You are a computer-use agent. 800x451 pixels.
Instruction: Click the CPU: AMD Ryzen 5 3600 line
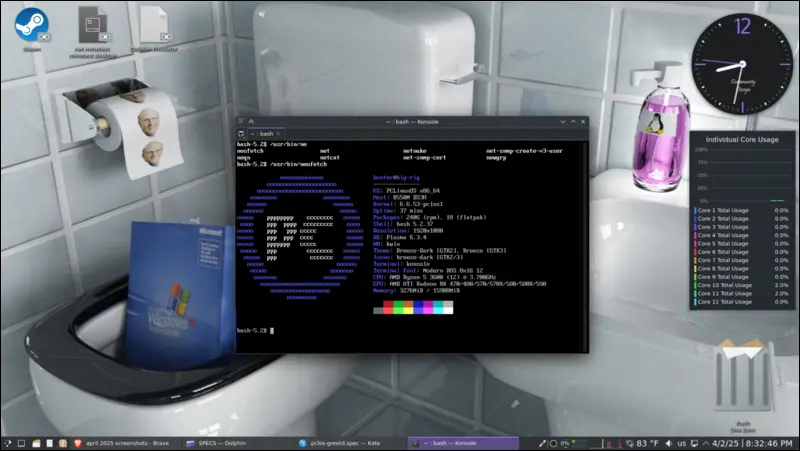(x=434, y=277)
